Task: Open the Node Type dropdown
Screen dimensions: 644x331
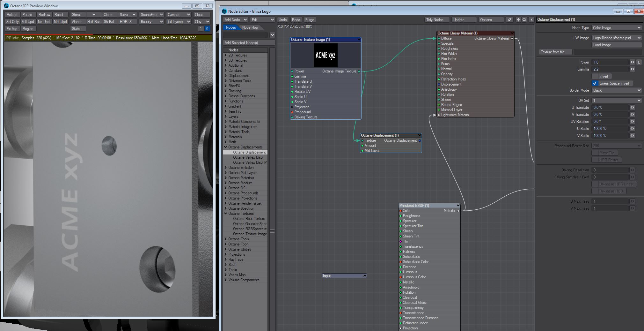Action: [617, 28]
